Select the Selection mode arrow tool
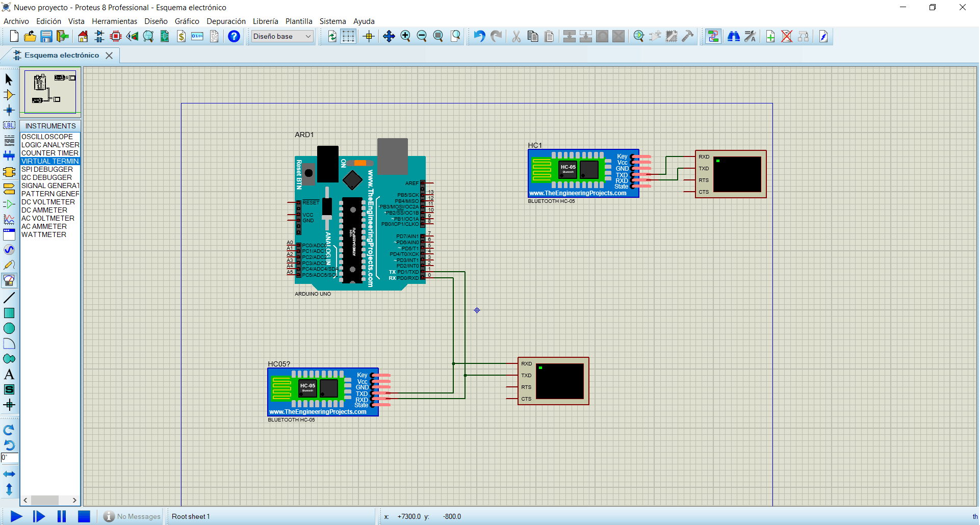Viewport: 980px width, 525px height. tap(9, 80)
